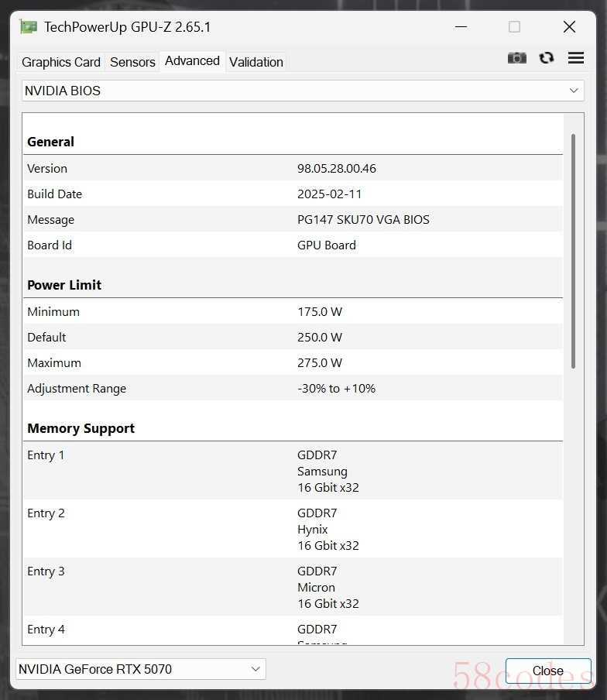Select memory Entry 2 Hynix row
Viewport: 607px width, 700px height.
pyautogui.click(x=293, y=529)
